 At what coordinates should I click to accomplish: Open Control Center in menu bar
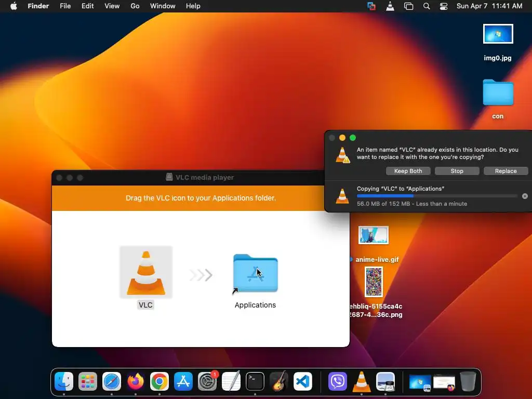click(x=444, y=6)
